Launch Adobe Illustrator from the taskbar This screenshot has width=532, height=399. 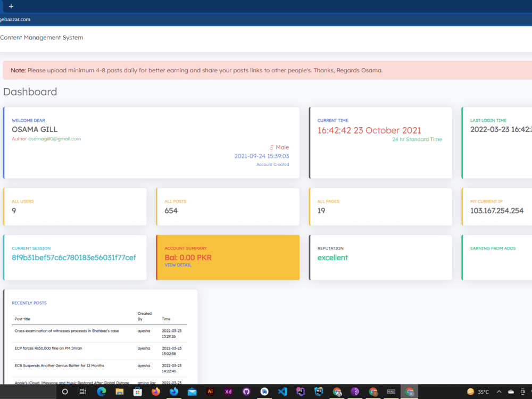(210, 392)
